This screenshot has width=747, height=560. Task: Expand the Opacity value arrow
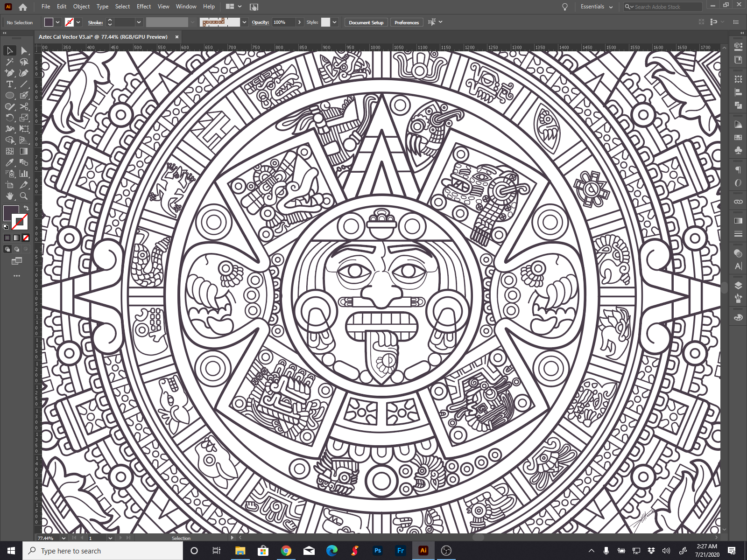pyautogui.click(x=299, y=22)
